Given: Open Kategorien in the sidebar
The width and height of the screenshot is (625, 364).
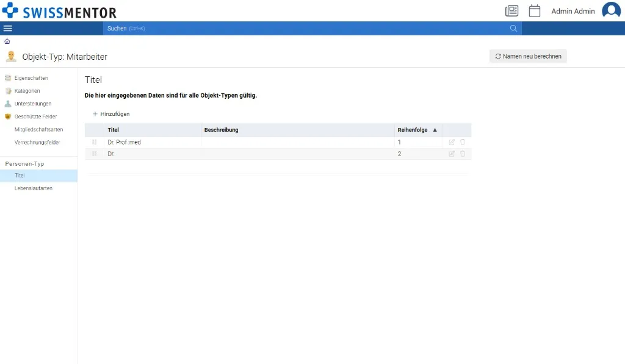Looking at the screenshot, I should (x=27, y=91).
